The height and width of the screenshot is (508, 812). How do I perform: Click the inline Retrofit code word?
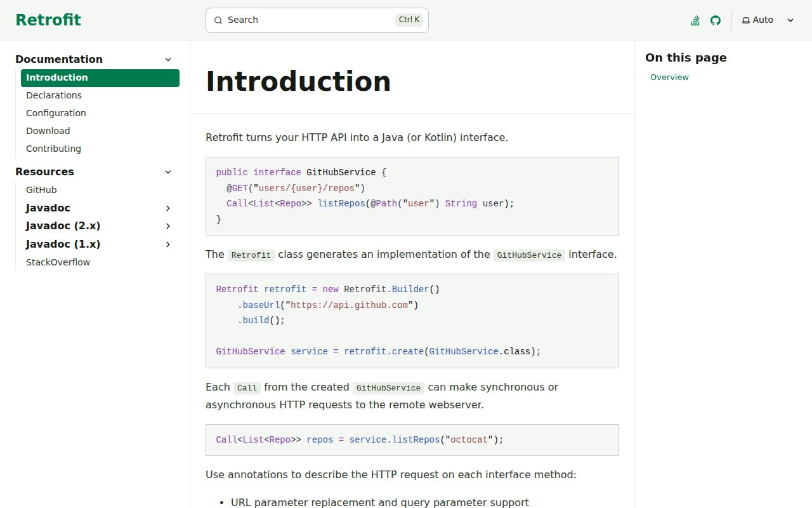pyautogui.click(x=251, y=255)
